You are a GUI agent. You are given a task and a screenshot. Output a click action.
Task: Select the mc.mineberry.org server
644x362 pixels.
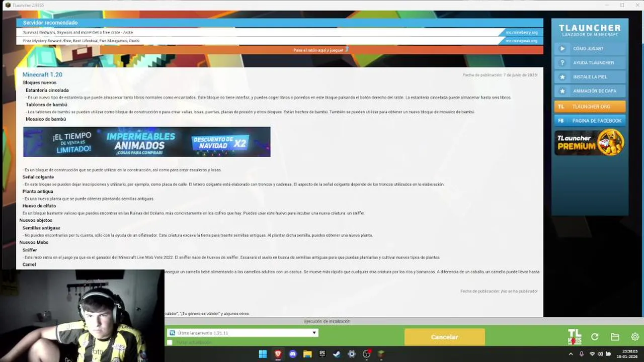coord(522,32)
